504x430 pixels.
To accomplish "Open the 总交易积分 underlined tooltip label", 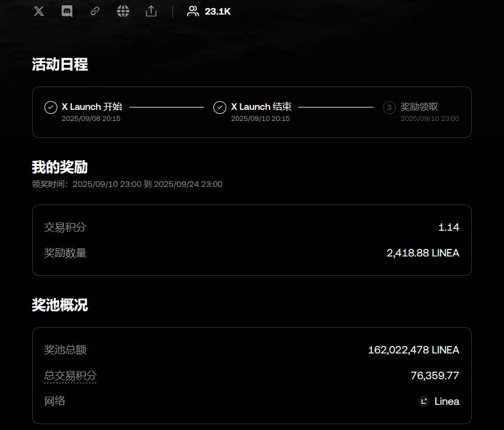I will (x=70, y=376).
